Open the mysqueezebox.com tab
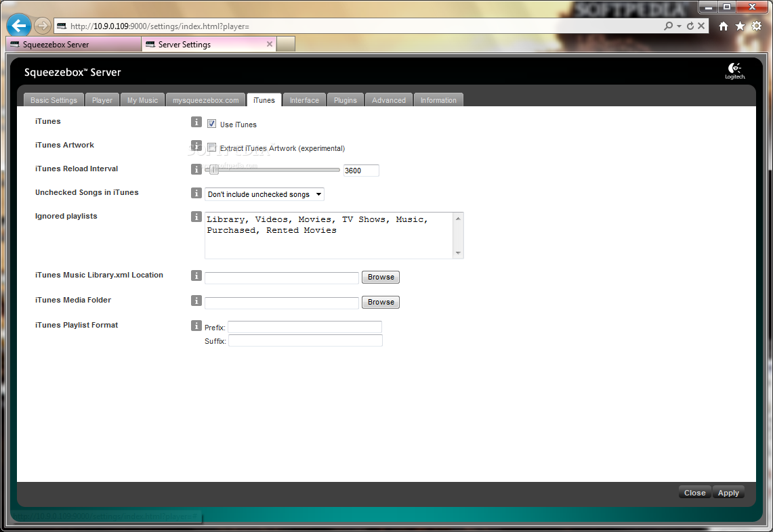 (205, 100)
